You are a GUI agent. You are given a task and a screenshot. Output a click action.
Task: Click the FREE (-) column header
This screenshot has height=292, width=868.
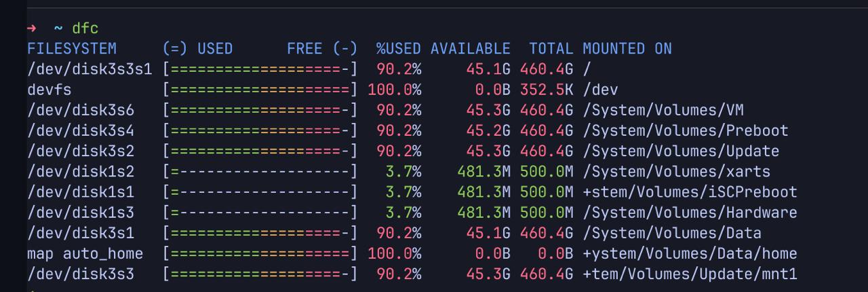[x=322, y=49]
